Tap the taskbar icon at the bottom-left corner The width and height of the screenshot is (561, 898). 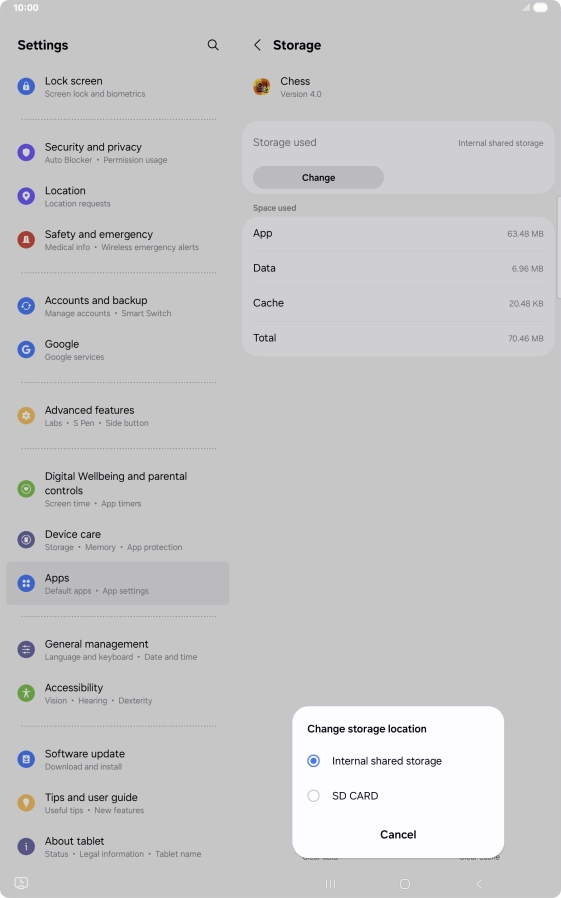(21, 883)
